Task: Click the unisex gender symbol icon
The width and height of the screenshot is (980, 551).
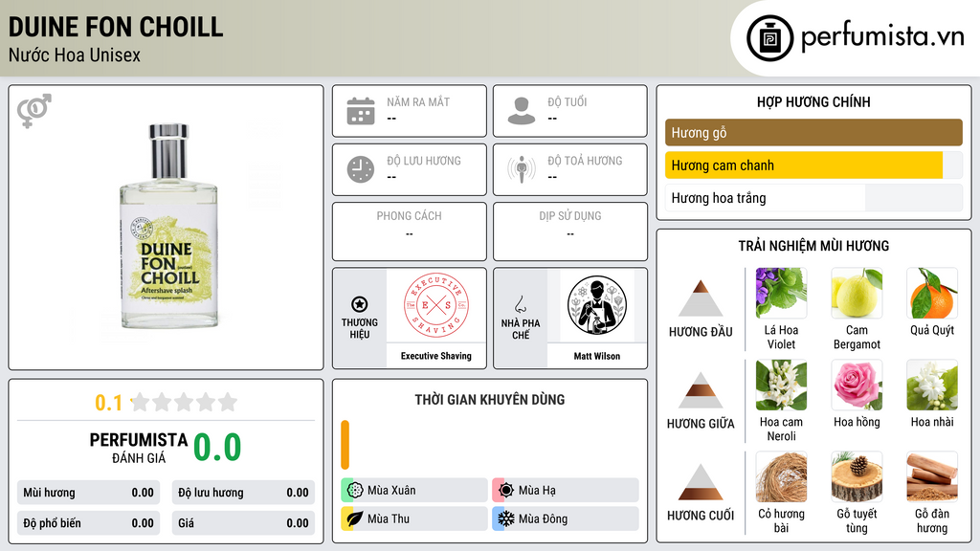Action: coord(34,111)
